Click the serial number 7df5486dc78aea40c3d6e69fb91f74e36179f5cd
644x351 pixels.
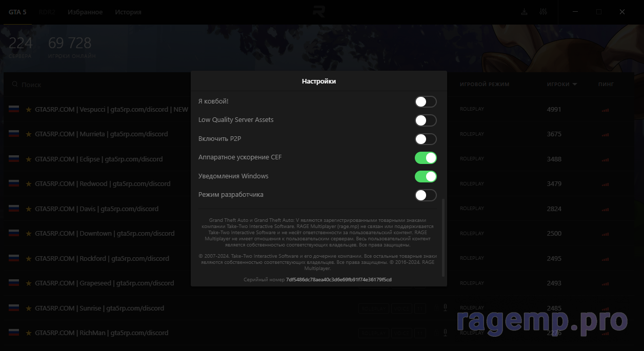click(339, 280)
